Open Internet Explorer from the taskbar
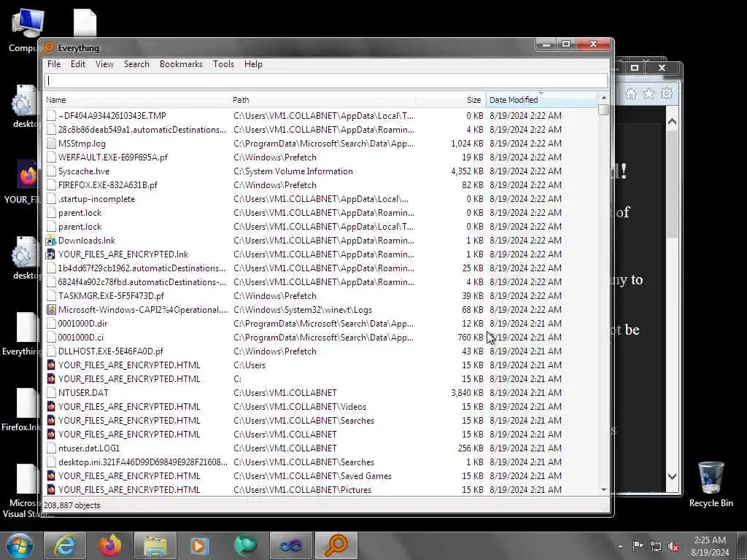Image resolution: width=747 pixels, height=560 pixels. click(64, 545)
